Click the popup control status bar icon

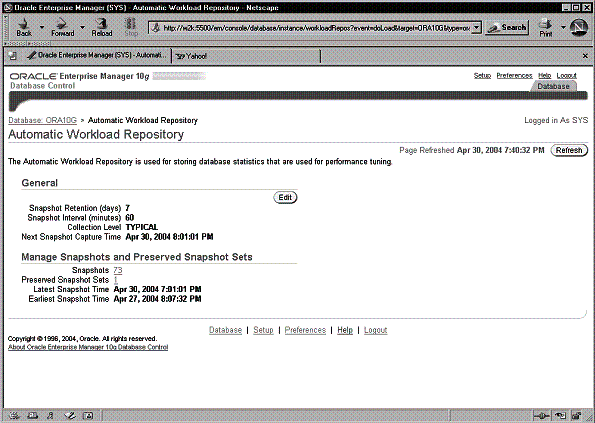560,416
